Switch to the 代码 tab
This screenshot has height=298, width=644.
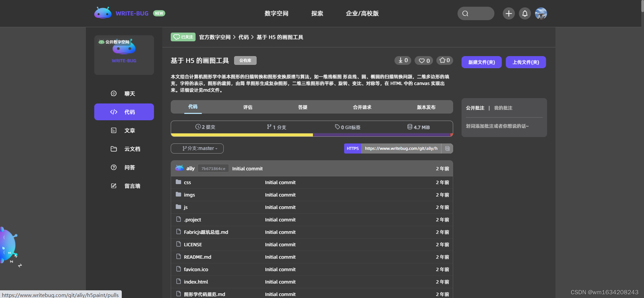193,107
